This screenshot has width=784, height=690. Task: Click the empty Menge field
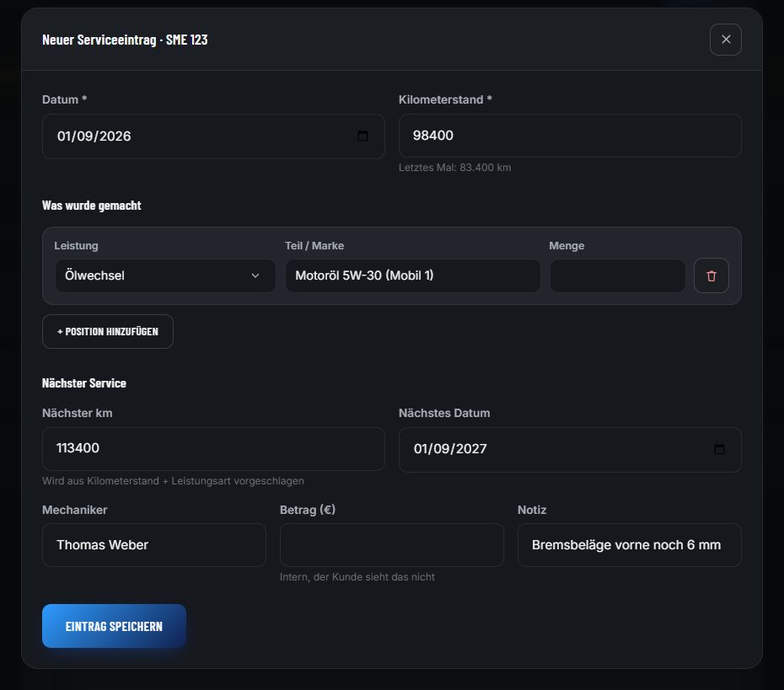coord(617,275)
